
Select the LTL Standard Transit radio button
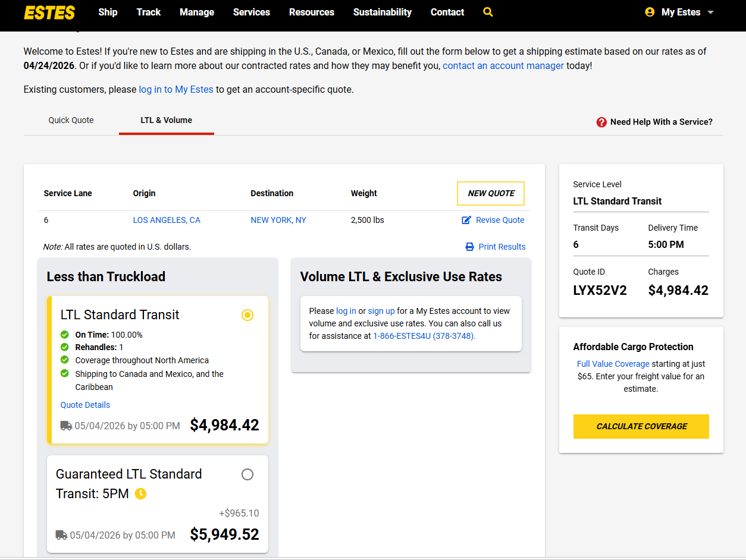(247, 315)
